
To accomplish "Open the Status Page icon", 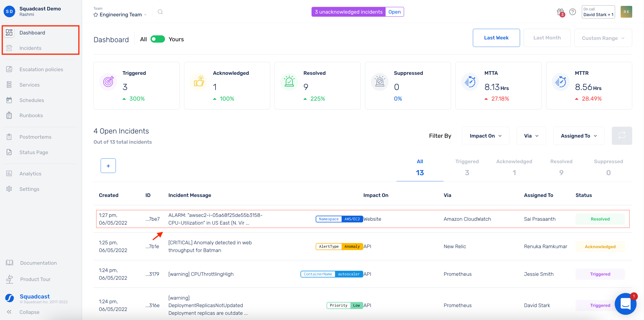I will tap(9, 152).
